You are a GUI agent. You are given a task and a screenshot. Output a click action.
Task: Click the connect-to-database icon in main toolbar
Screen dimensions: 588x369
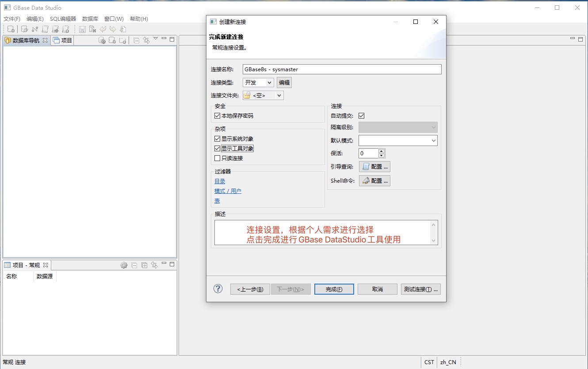25,29
